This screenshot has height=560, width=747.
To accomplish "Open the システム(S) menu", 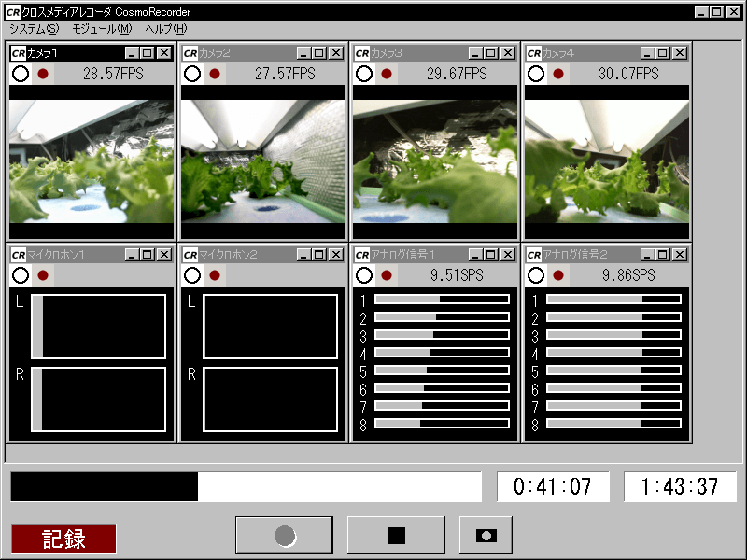I will pos(34,29).
